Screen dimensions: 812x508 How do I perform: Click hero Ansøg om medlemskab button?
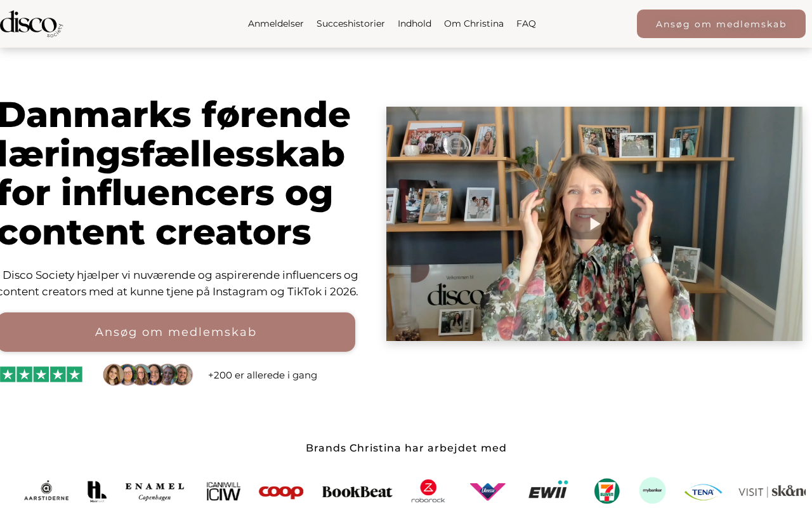point(176,332)
